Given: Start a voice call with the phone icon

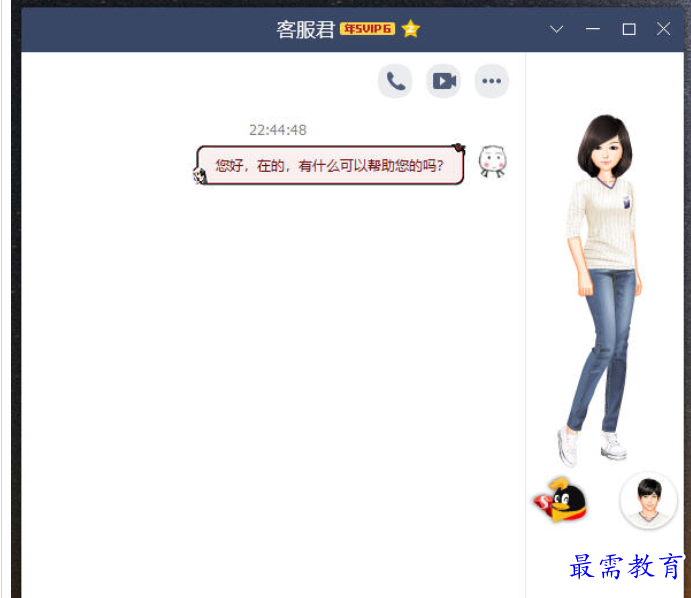Looking at the screenshot, I should tap(395, 81).
